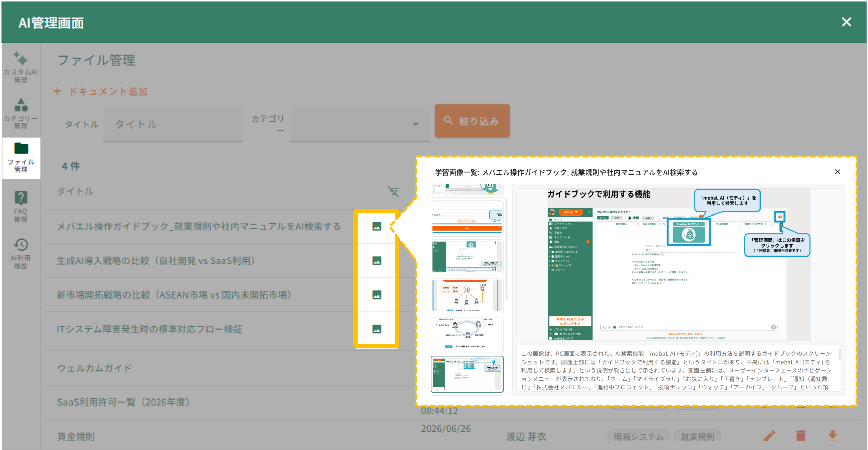Click image icon in ITシステム障害発生時 row
The image size is (868, 450).
pos(376,329)
